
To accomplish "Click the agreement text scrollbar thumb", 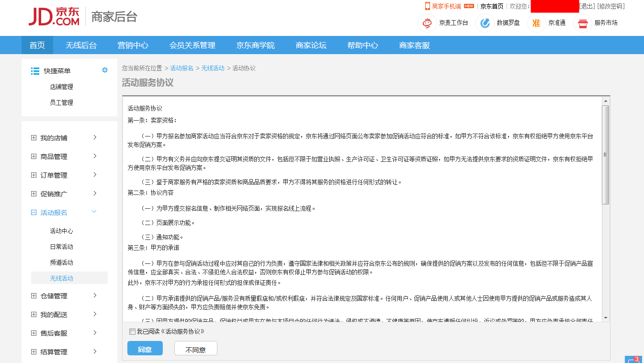I will (x=605, y=155).
